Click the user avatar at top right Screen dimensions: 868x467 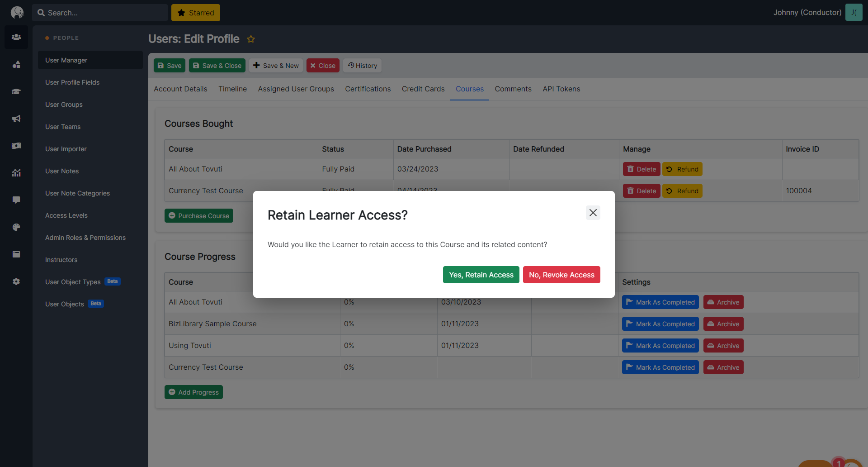click(854, 12)
